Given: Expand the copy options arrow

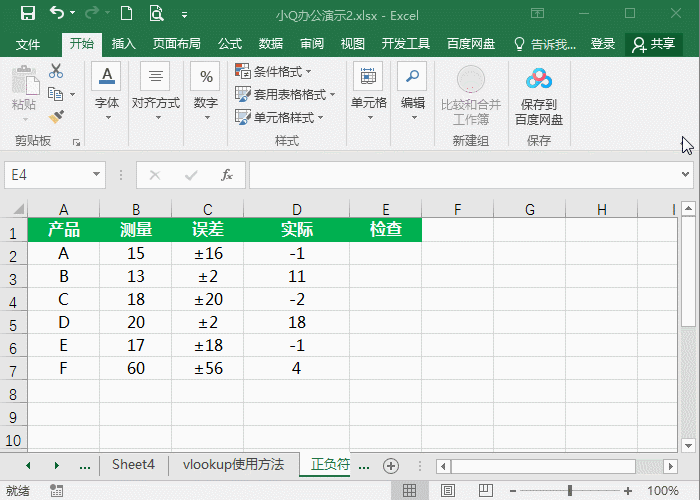Looking at the screenshot, I should (x=72, y=95).
